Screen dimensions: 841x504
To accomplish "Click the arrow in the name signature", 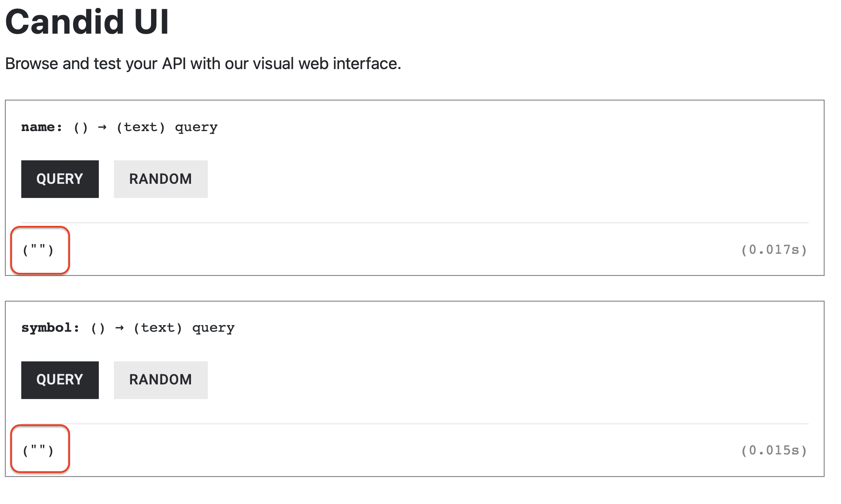I will 102,127.
